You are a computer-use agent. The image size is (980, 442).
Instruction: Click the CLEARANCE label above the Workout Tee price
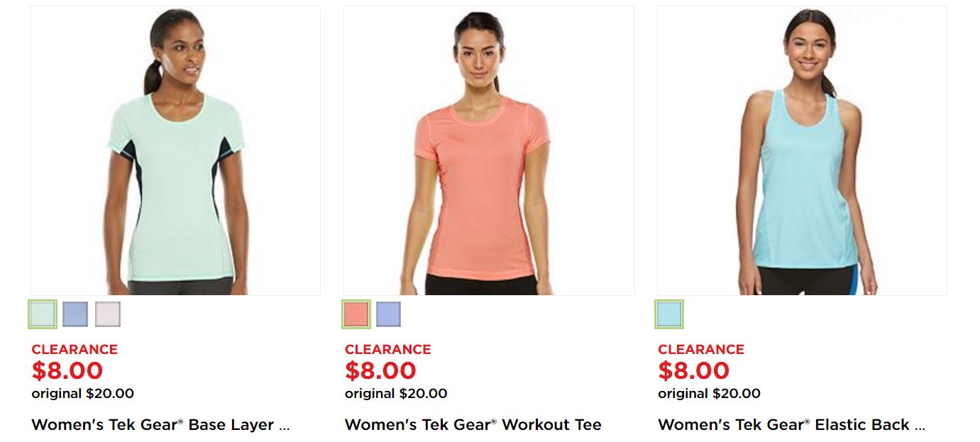coord(388,349)
